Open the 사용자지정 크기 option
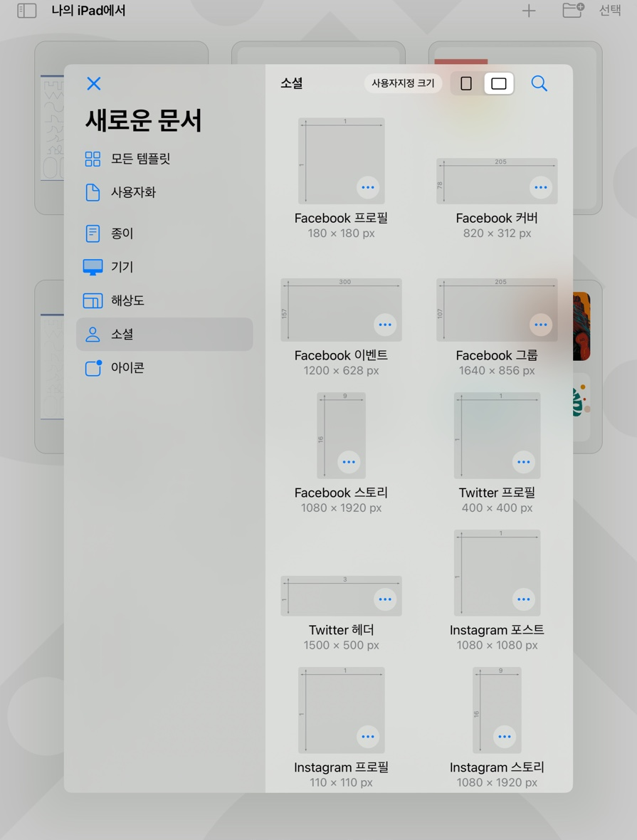 click(x=403, y=83)
